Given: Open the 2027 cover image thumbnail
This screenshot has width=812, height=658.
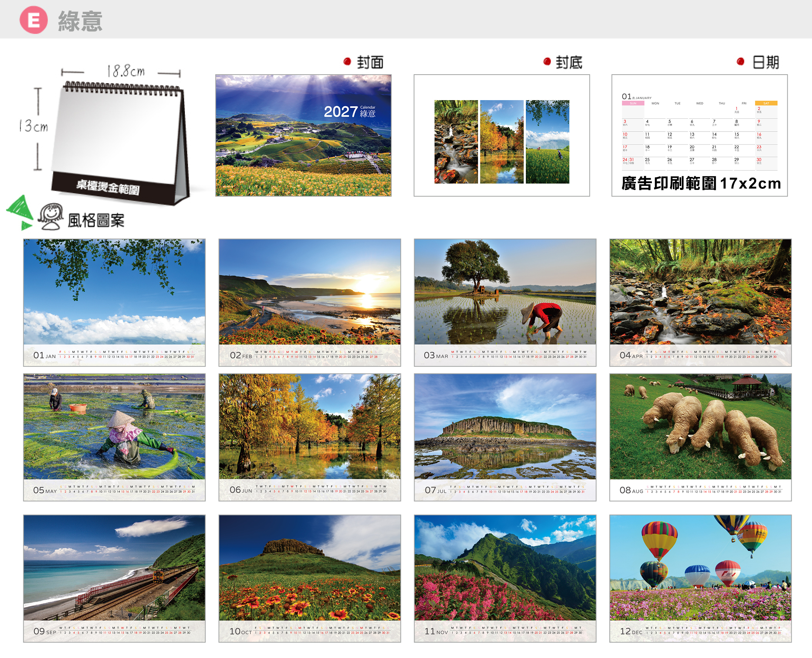Looking at the screenshot, I should 304,135.
